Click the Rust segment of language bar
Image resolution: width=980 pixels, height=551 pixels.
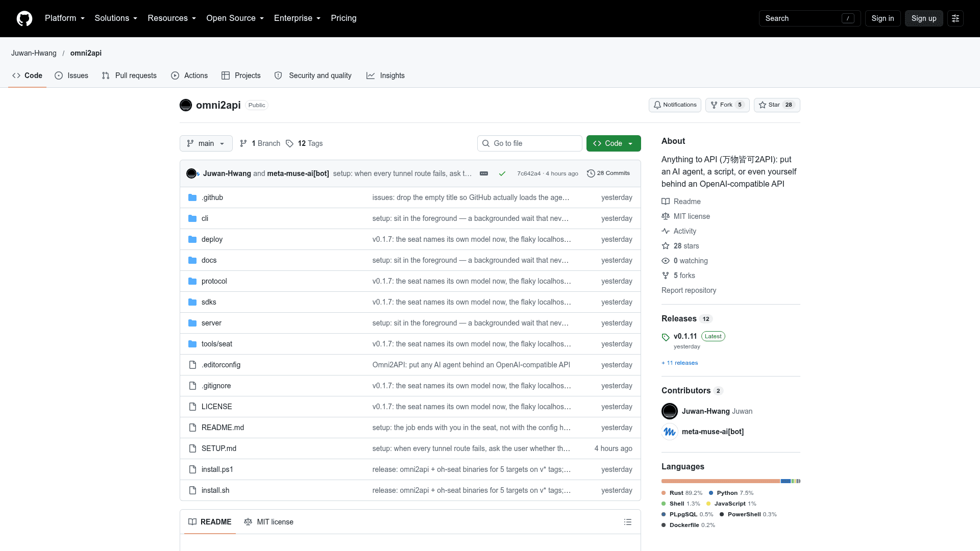(721, 481)
